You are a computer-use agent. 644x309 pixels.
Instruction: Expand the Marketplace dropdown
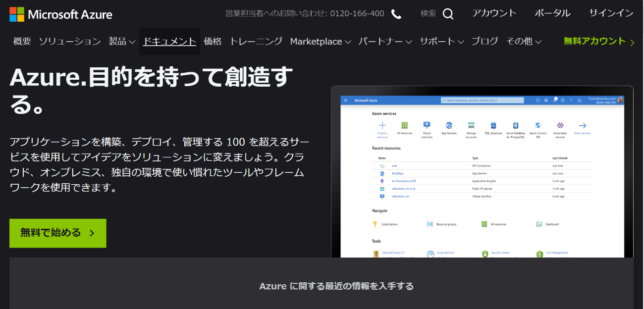click(321, 42)
